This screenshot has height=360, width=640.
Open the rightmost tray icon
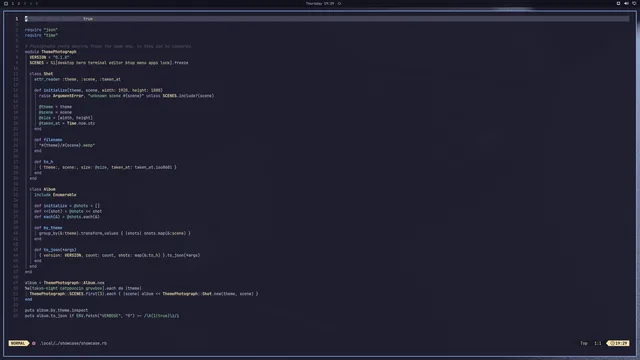(634, 3)
